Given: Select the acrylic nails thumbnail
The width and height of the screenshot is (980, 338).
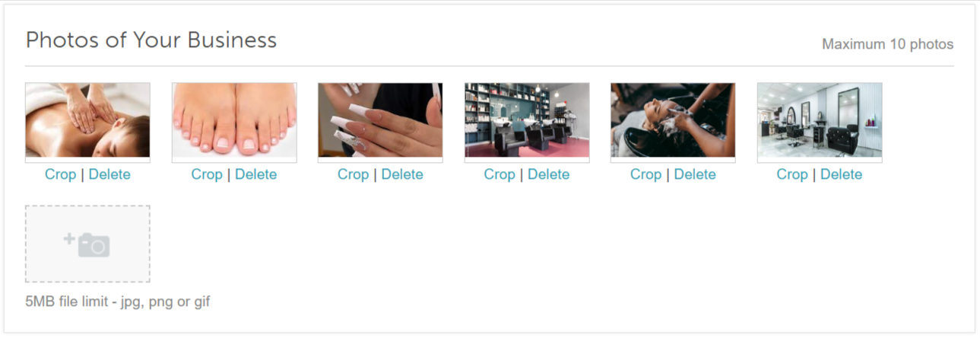Looking at the screenshot, I should click(380, 120).
